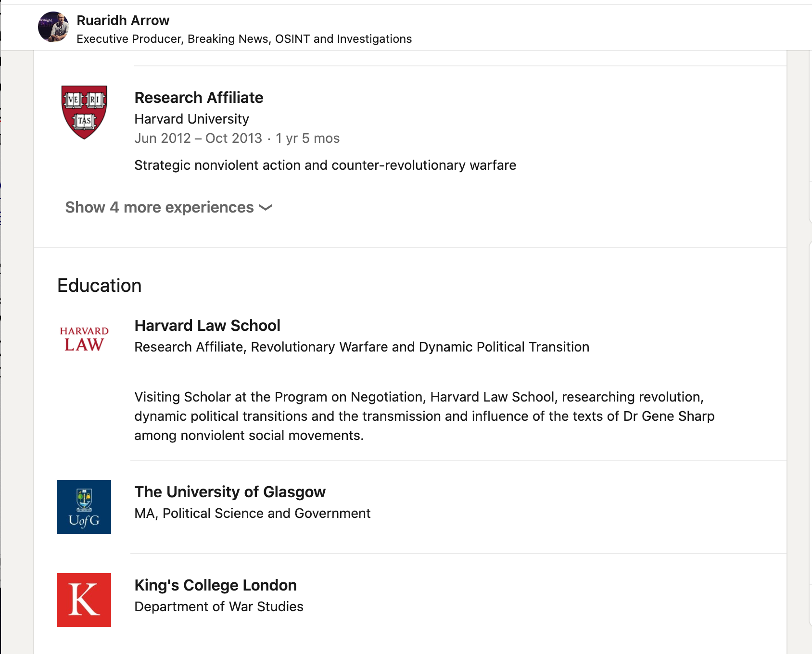Click Ruaridh Arrow's profile photo
This screenshot has height=654, width=812.
click(x=53, y=27)
